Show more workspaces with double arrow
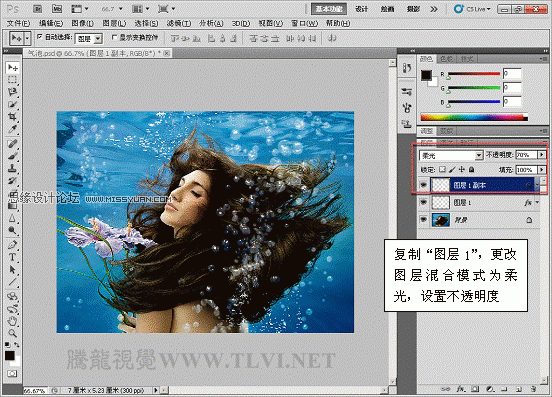Screen dimensions: 552x397 (434, 9)
